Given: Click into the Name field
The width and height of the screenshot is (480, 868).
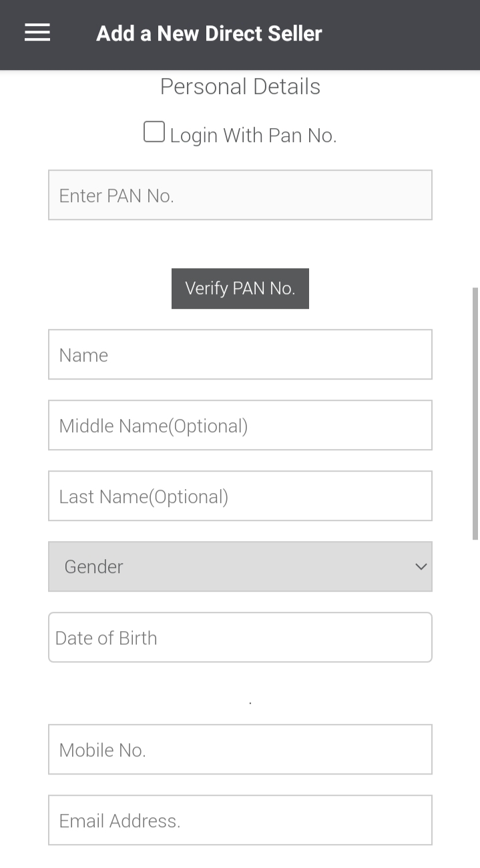Looking at the screenshot, I should pos(240,354).
